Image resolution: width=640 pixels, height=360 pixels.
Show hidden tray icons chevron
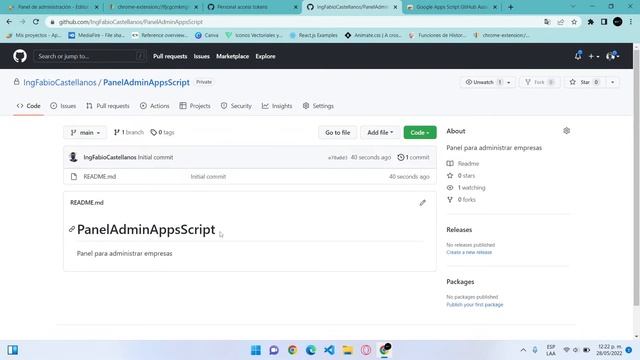coord(523,350)
